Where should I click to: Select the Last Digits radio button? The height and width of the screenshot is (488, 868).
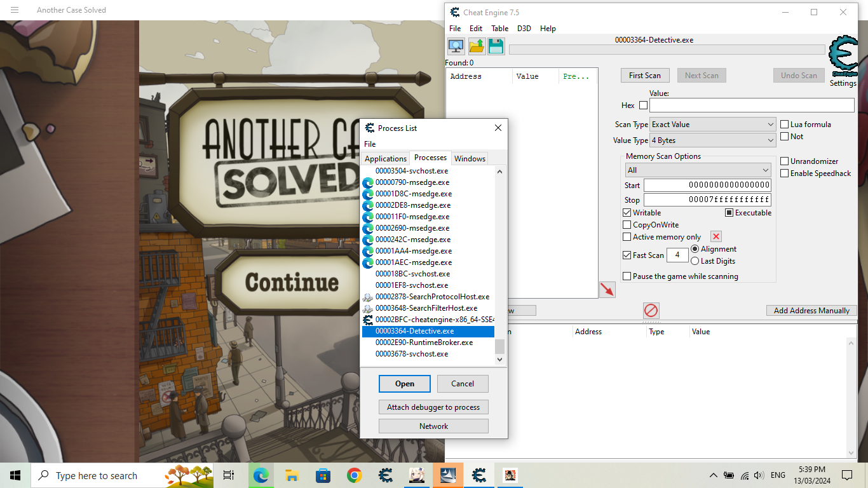click(x=695, y=261)
